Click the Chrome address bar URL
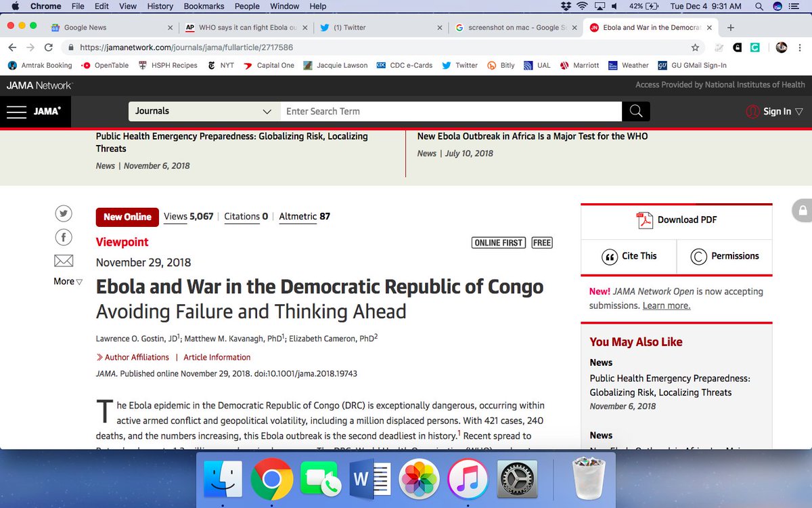 187,48
